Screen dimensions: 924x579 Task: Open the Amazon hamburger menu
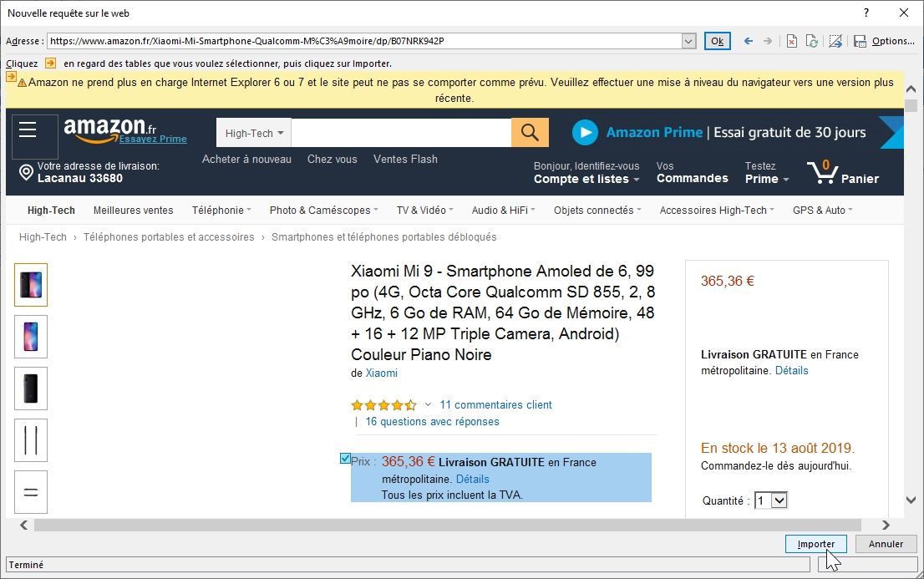click(x=28, y=130)
